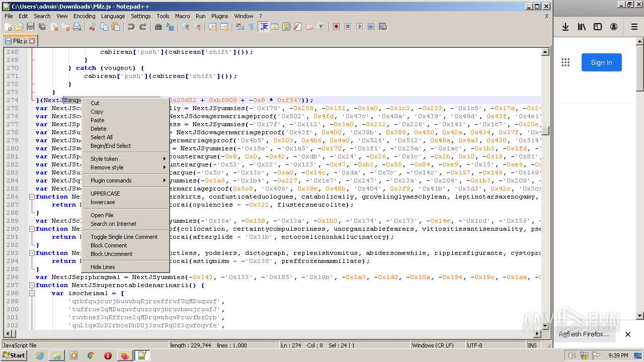Collapse the function fold marker at line 293
This screenshot has width=644, height=362.
(x=32, y=253)
